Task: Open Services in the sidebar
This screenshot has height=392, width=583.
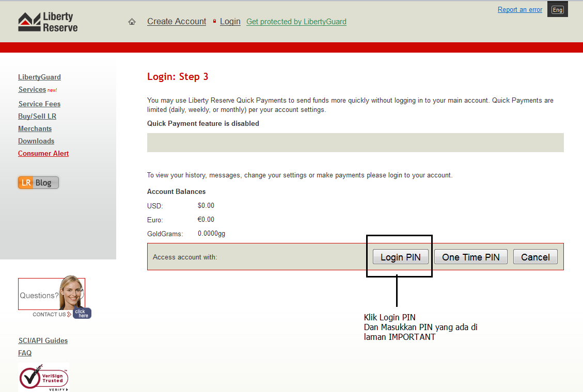Action: [33, 89]
